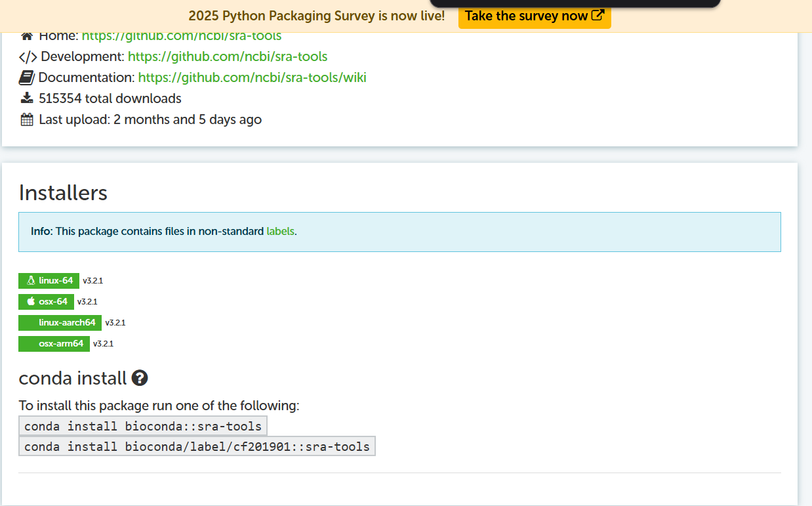Viewport: 812px width, 506px height.
Task: Click the Installers heading
Action: pyautogui.click(x=63, y=193)
